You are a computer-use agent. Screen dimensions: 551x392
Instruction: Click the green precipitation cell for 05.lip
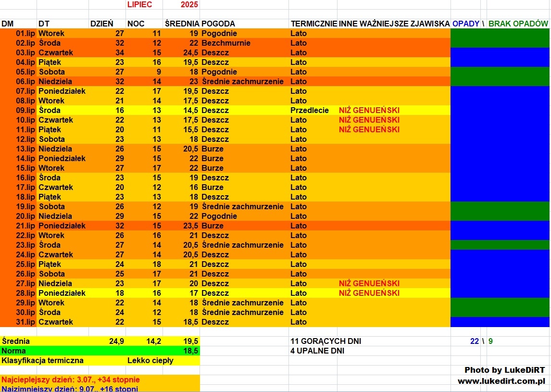click(500, 72)
